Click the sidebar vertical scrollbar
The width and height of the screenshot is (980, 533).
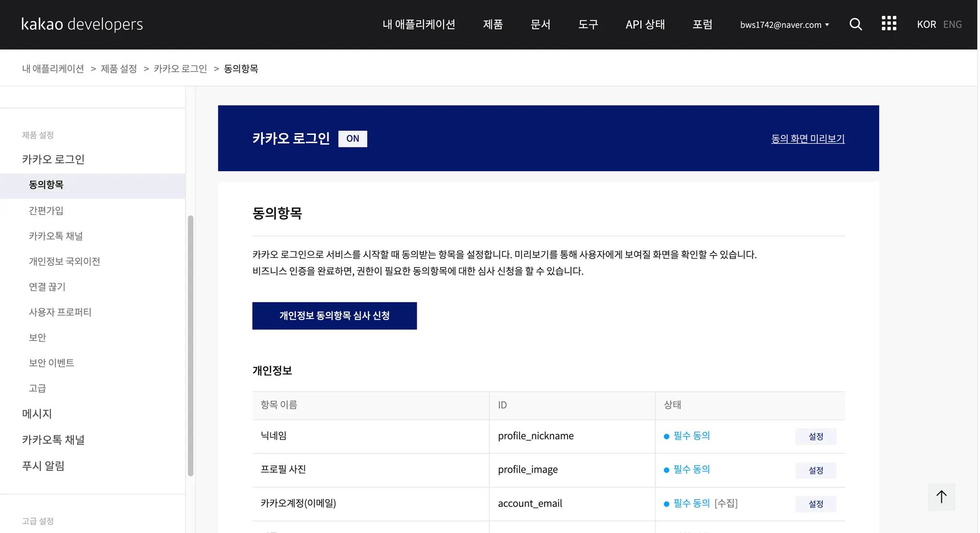[x=190, y=344]
